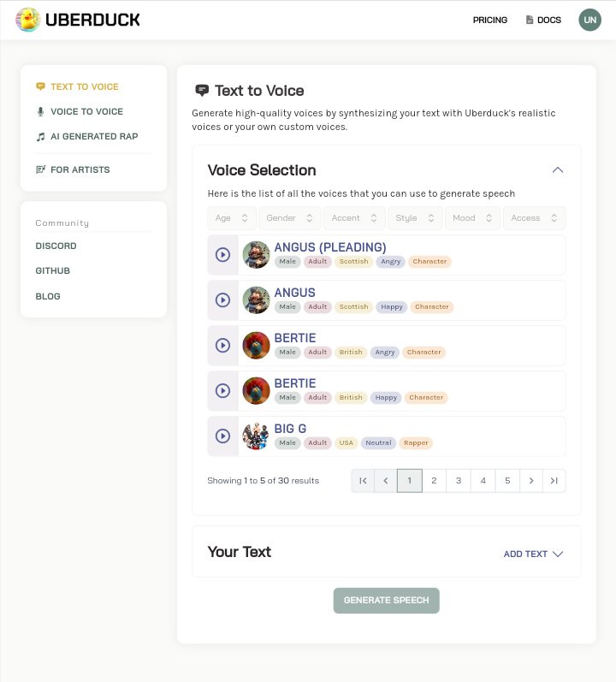Screen dimensions: 616x682
Task: Click the Showing 1 to 5 of 30 results text
Action: pyautogui.click(x=263, y=481)
